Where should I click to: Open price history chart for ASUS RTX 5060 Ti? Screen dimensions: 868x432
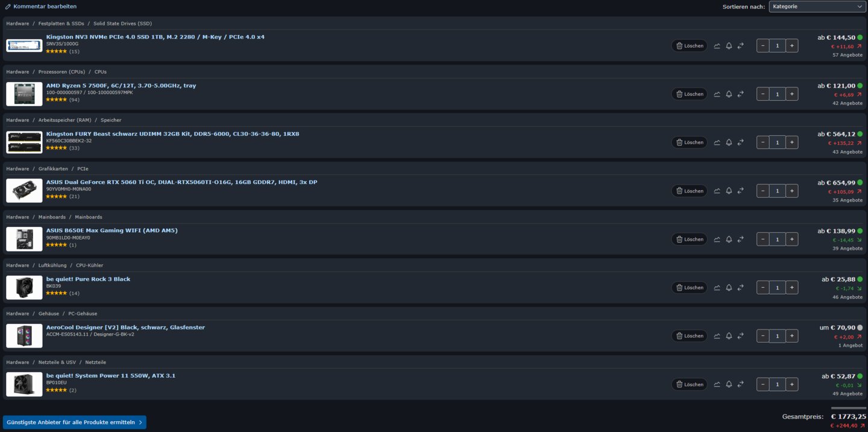[717, 191]
